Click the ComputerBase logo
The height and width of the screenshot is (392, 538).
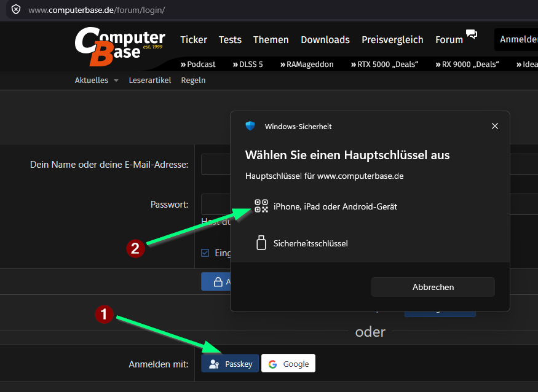click(x=120, y=47)
